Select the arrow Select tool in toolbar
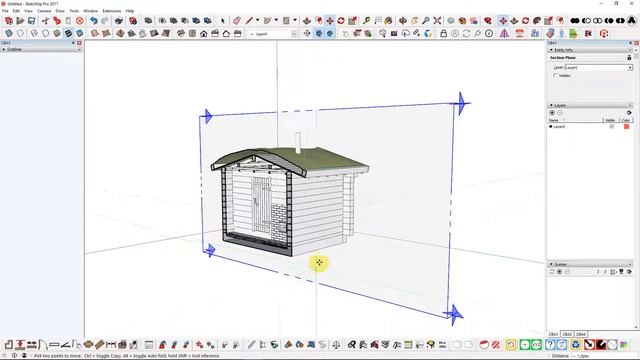The height and width of the screenshot is (360, 640). [x=222, y=20]
